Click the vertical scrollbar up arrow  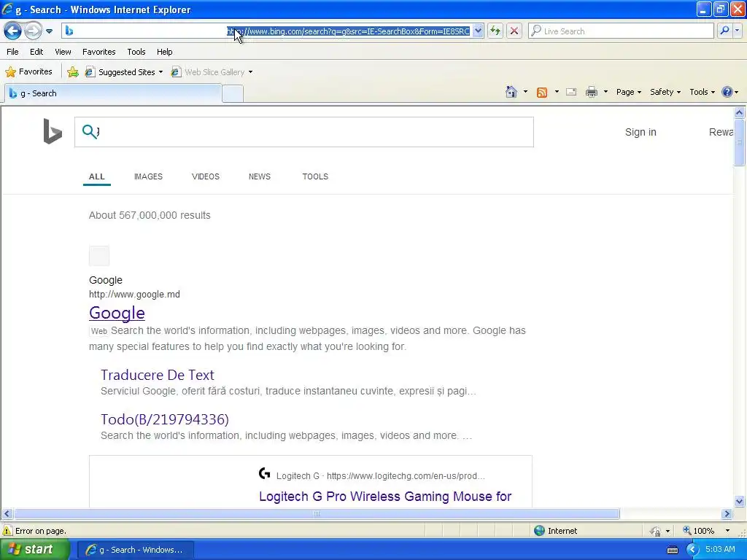tap(740, 112)
